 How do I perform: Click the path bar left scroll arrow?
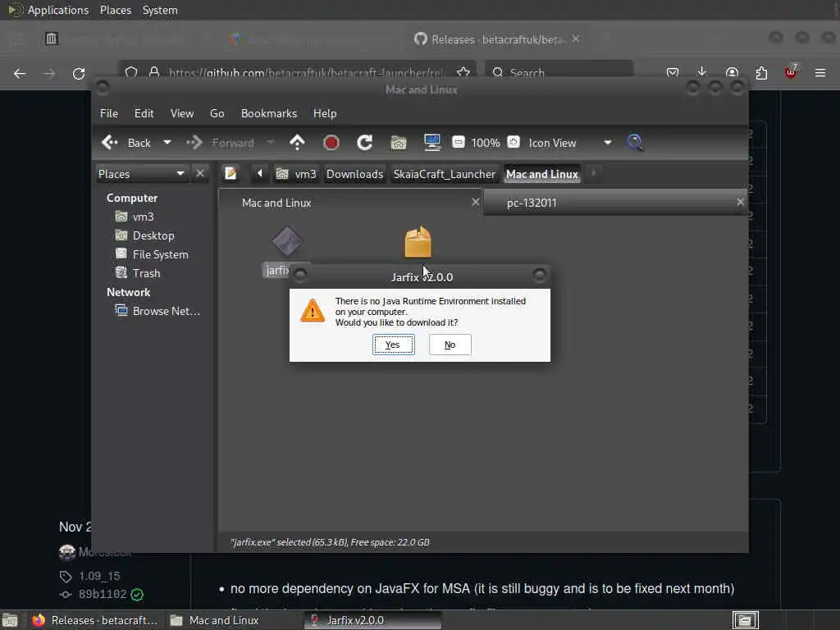(x=260, y=174)
